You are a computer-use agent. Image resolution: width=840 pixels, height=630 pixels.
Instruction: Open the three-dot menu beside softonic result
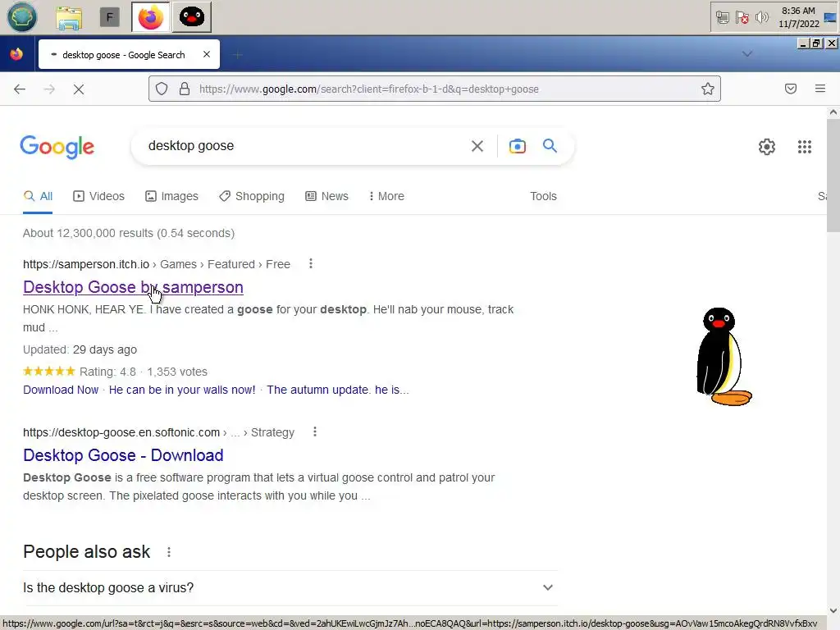(315, 431)
